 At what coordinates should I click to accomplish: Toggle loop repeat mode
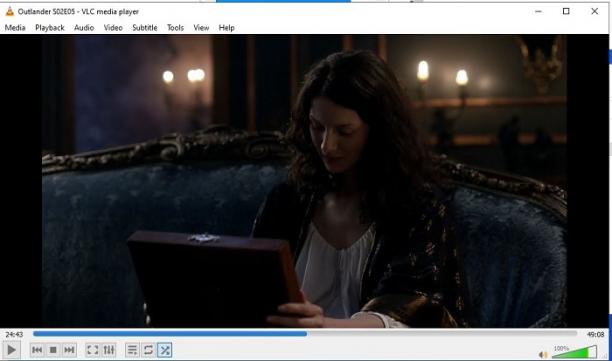point(148,350)
